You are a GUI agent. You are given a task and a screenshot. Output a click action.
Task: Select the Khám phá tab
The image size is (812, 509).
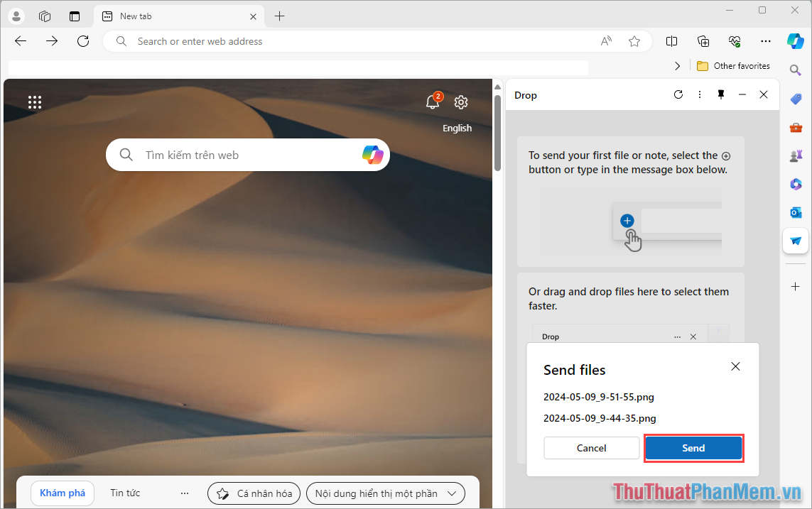[x=62, y=492]
